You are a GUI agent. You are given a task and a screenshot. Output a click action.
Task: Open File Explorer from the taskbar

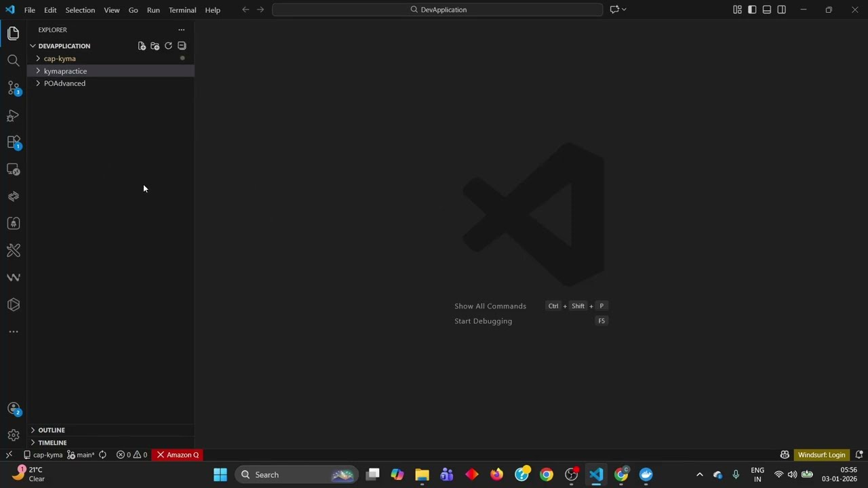point(422,474)
